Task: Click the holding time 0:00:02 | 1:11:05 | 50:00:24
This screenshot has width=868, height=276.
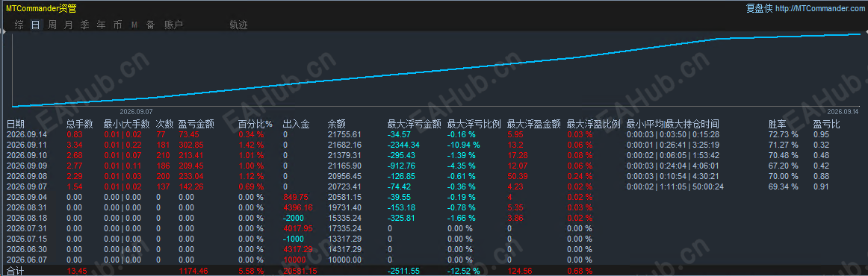Action: pyautogui.click(x=675, y=186)
